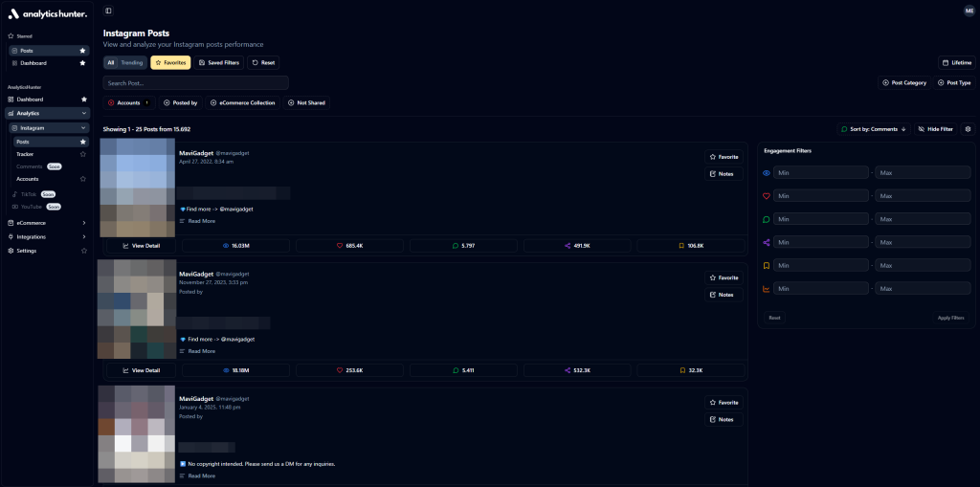Unstar the starred Dashboard shortcut
980x487 pixels.
pos(82,63)
